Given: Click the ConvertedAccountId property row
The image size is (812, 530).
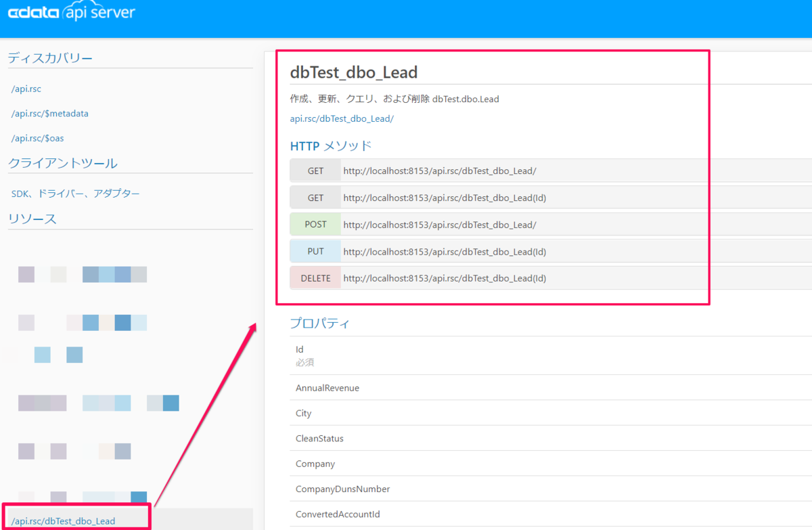Looking at the screenshot, I should tap(551, 514).
